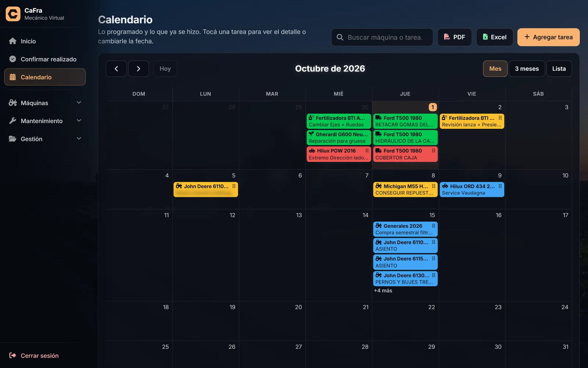The width and height of the screenshot is (588, 368).
Task: Click the Hoy button
Action: point(165,69)
